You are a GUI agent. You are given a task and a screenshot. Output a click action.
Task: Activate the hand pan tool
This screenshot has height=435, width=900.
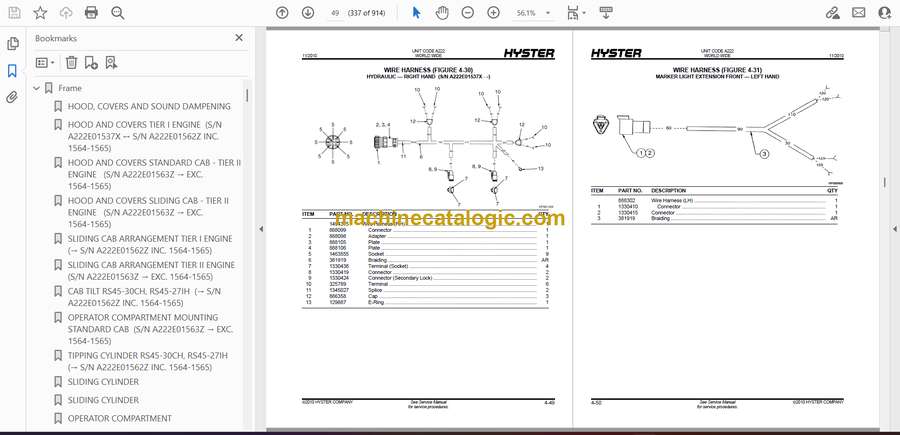tap(442, 13)
